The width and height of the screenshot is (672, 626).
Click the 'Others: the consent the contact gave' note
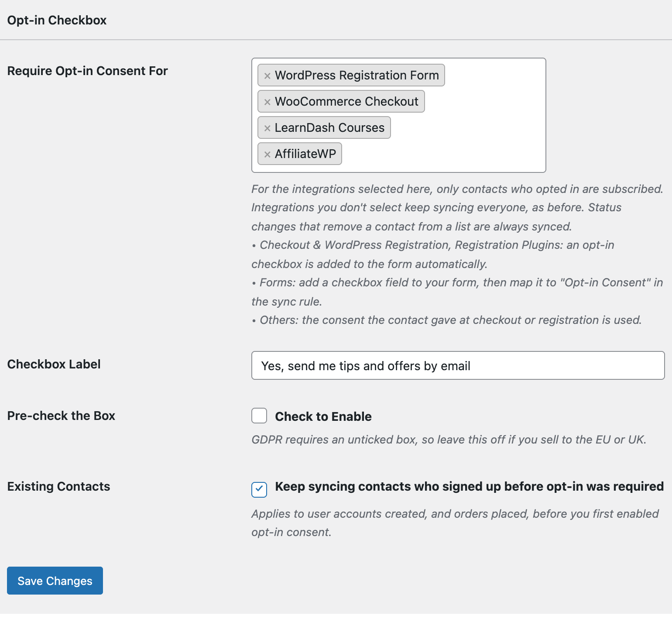pos(447,320)
